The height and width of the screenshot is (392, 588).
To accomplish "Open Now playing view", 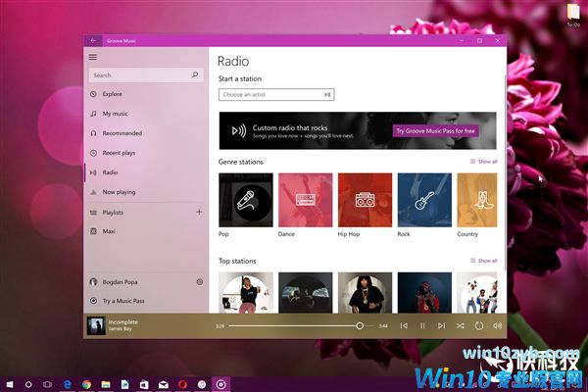I will click(146, 192).
